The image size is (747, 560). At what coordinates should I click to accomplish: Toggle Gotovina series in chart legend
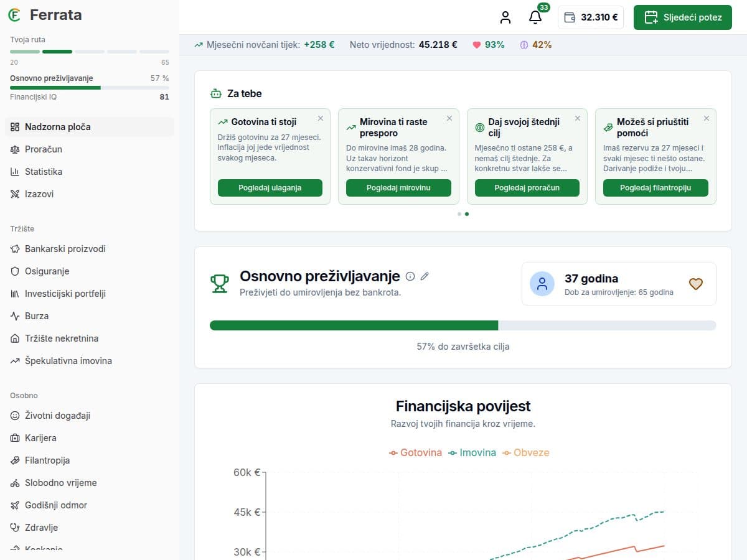point(415,452)
